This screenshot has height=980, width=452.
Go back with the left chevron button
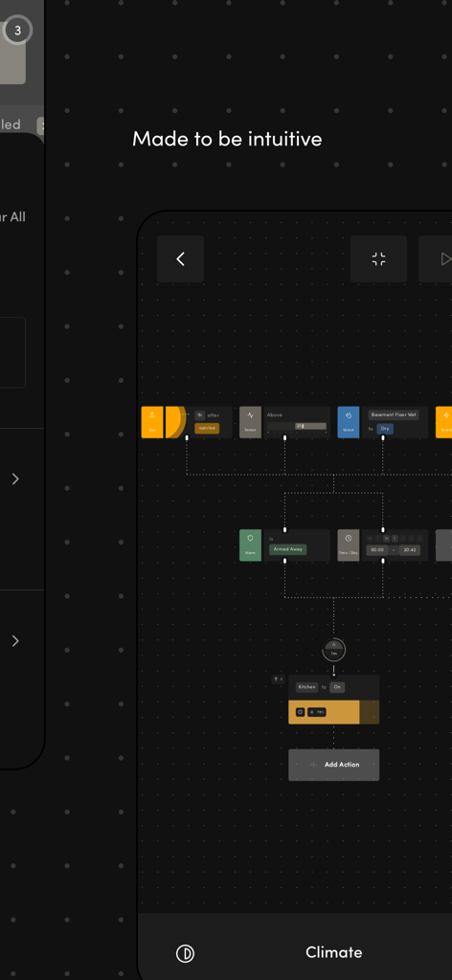180,258
